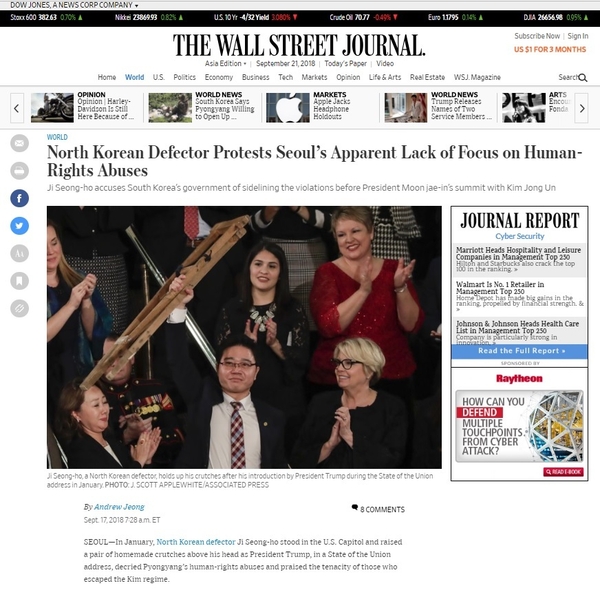Show next stories with carousel right arrow

[x=582, y=108]
